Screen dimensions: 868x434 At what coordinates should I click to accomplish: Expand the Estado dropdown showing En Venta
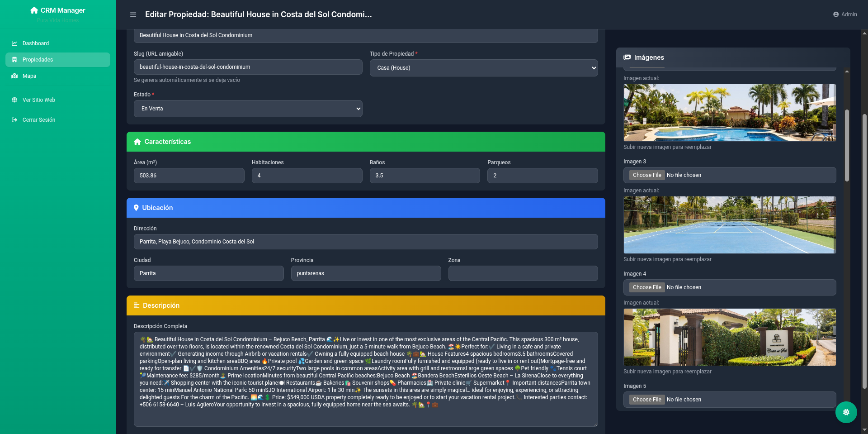248,109
